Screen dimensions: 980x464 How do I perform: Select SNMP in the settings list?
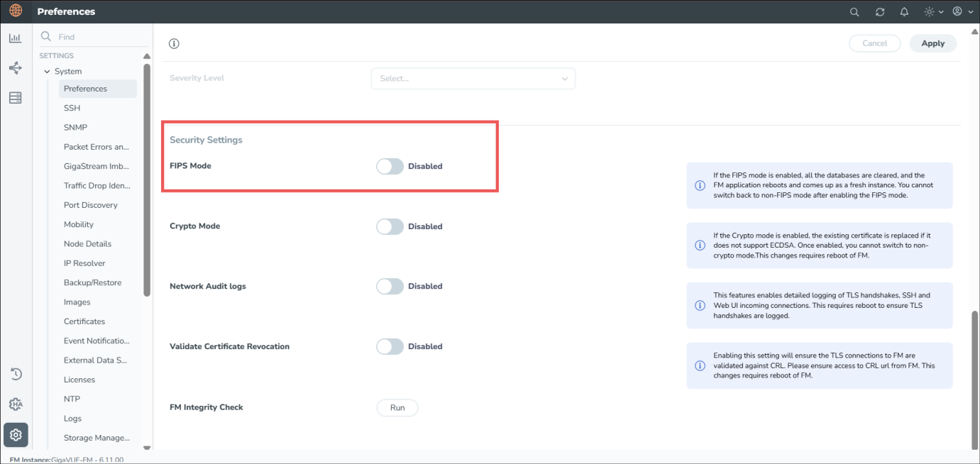click(75, 128)
